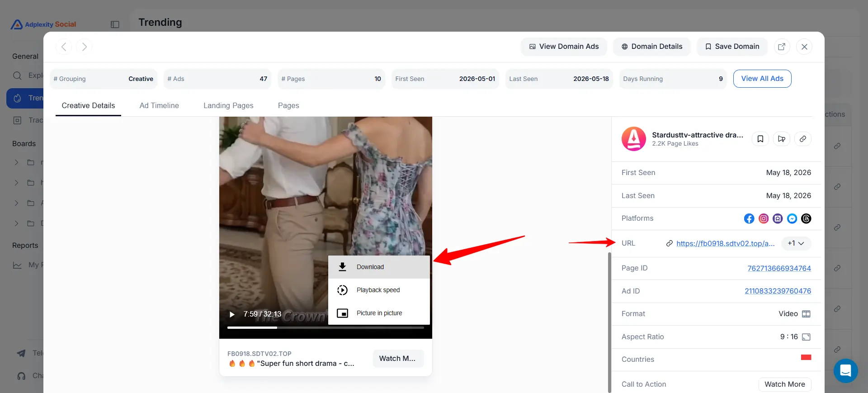Image resolution: width=868 pixels, height=393 pixels.
Task: Click the FB0918.SDTV02.TOP domain text
Action: [259, 354]
